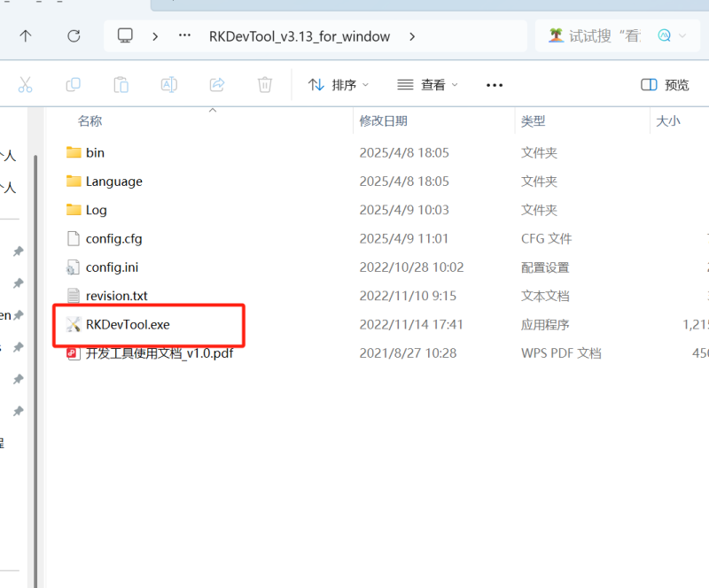Screen dimensions: 709x588
Task: Sort by 修改日期 column header
Action: click(383, 121)
